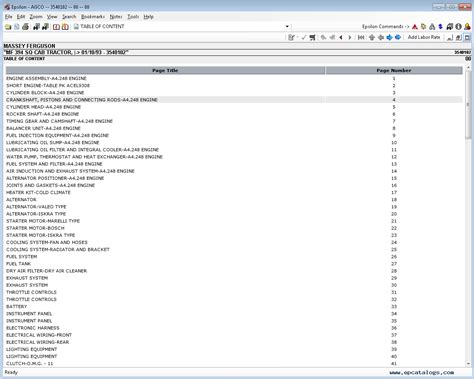474x379 pixels.
Task: Open the Zoom menu
Action: point(36,17)
